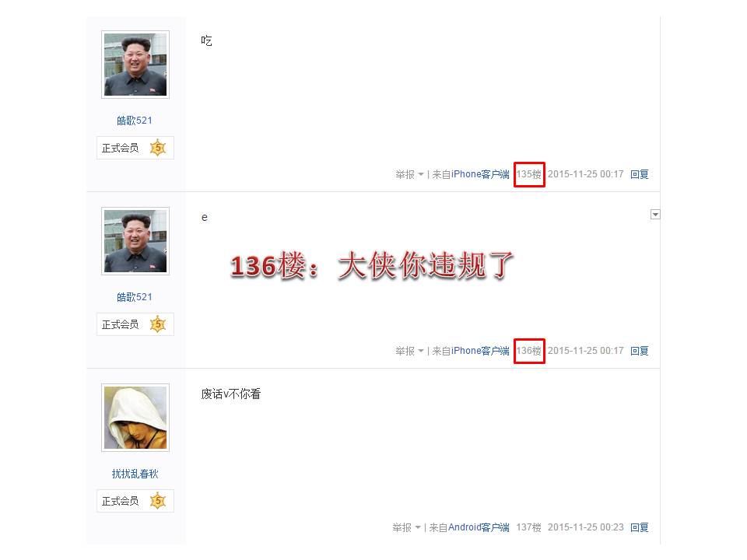Image resolution: width=747 pixels, height=560 pixels.
Task: Open hooded avatar of 扰扰乱春秋
Action: tap(135, 418)
